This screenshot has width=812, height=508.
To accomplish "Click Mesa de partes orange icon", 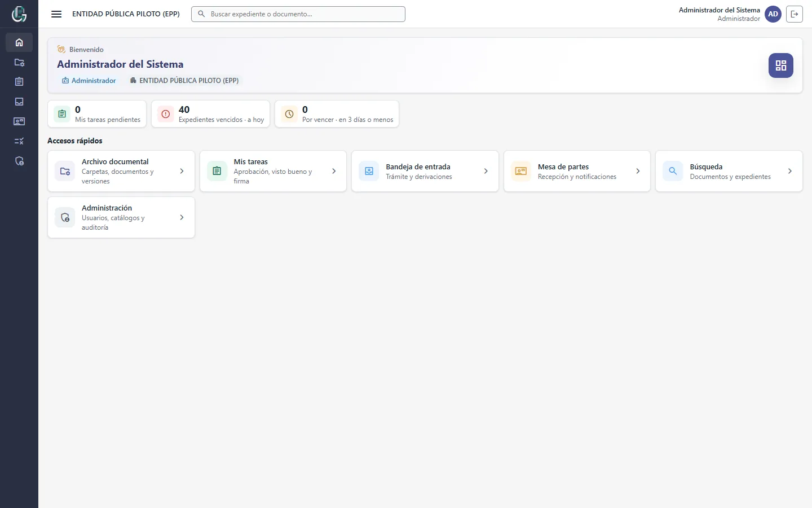I will click(x=521, y=171).
